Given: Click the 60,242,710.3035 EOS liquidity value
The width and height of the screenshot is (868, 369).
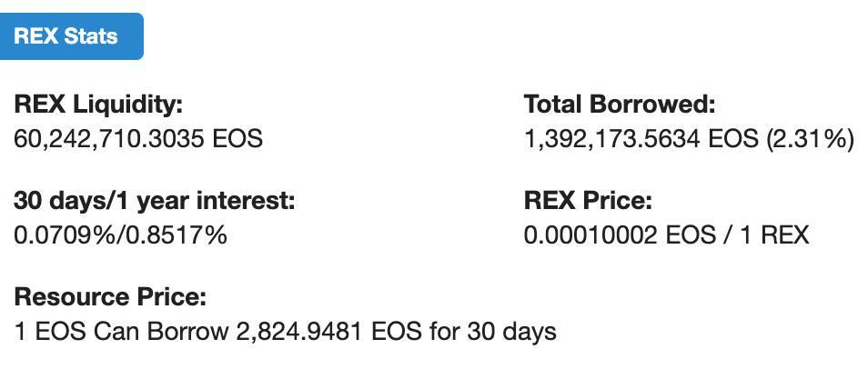Looking at the screenshot, I should (138, 139).
